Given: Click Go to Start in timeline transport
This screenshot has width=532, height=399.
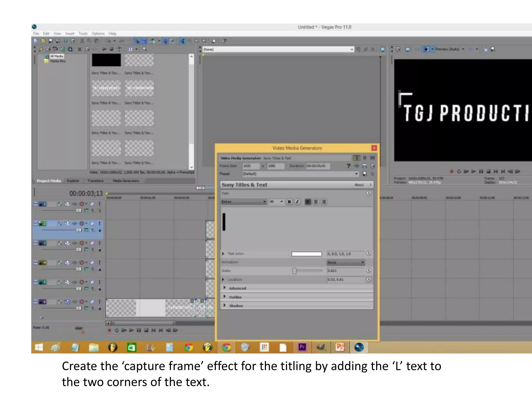Looking at the screenshot, I should tap(154, 330).
